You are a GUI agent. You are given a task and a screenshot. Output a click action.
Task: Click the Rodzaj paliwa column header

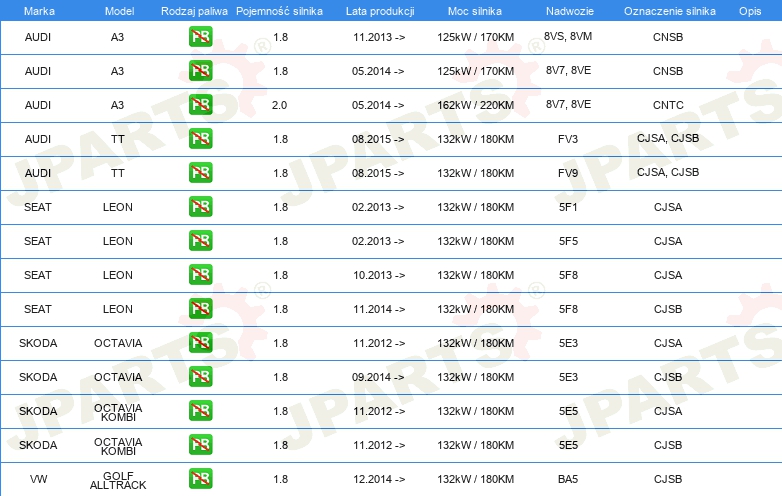[194, 11]
